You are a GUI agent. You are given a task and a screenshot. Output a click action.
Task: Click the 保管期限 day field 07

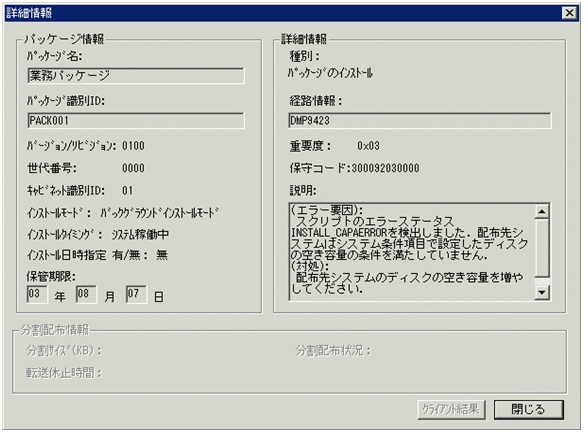coord(136,294)
